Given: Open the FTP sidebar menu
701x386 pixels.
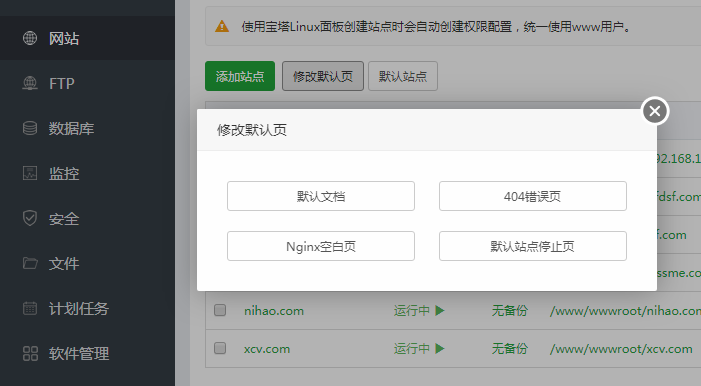Looking at the screenshot, I should [87, 83].
